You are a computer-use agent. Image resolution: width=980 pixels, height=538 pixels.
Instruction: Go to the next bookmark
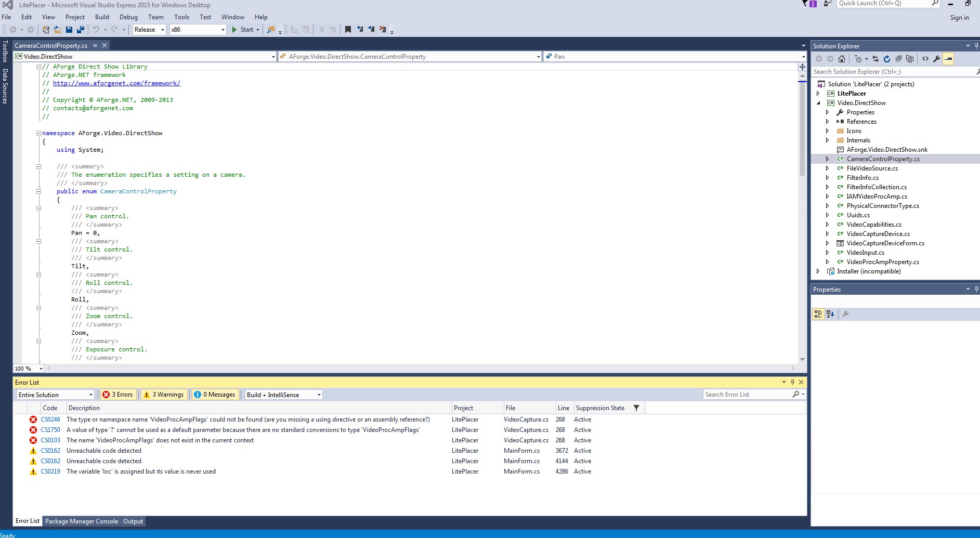(x=371, y=30)
